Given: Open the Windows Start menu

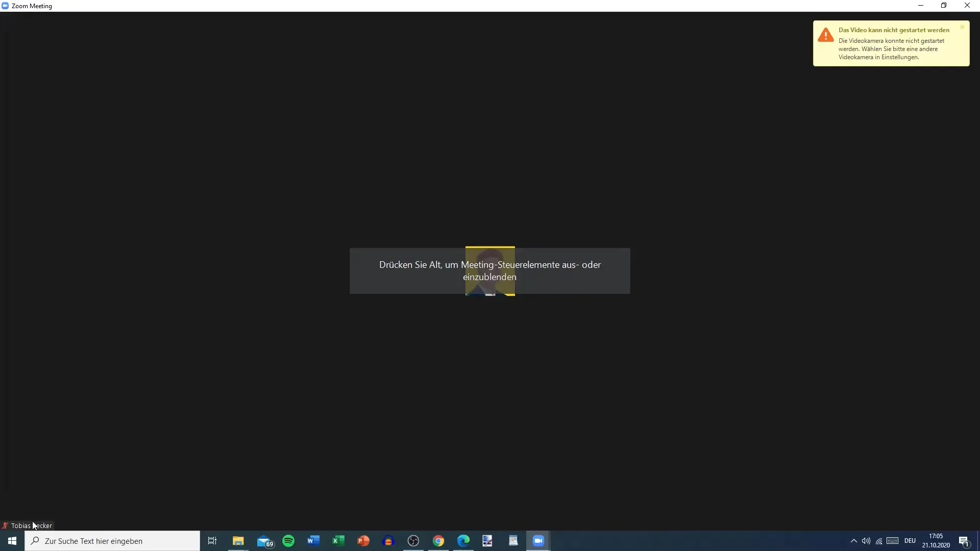Looking at the screenshot, I should click(12, 541).
